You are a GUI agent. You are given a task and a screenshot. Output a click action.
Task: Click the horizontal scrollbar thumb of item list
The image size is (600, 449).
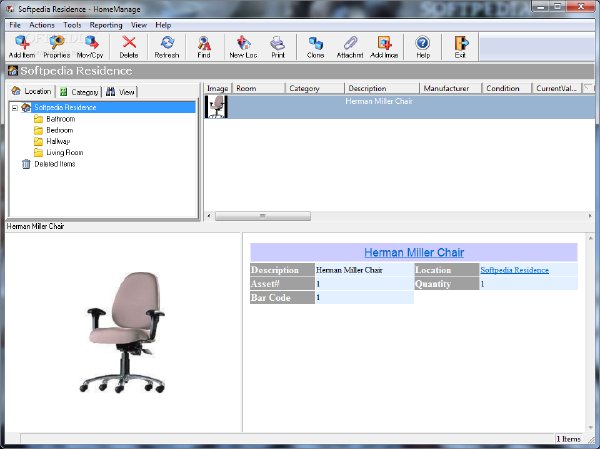pyautogui.click(x=262, y=216)
